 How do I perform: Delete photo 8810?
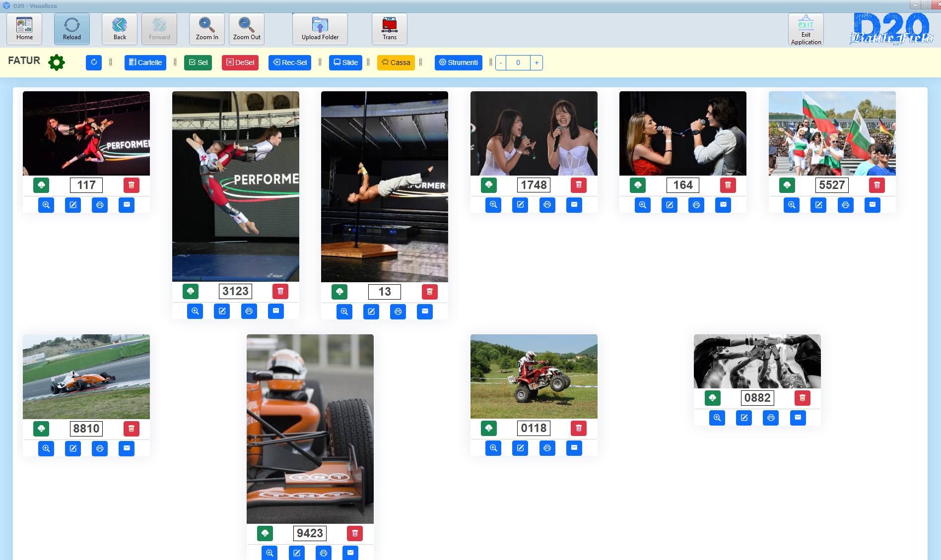point(132,429)
